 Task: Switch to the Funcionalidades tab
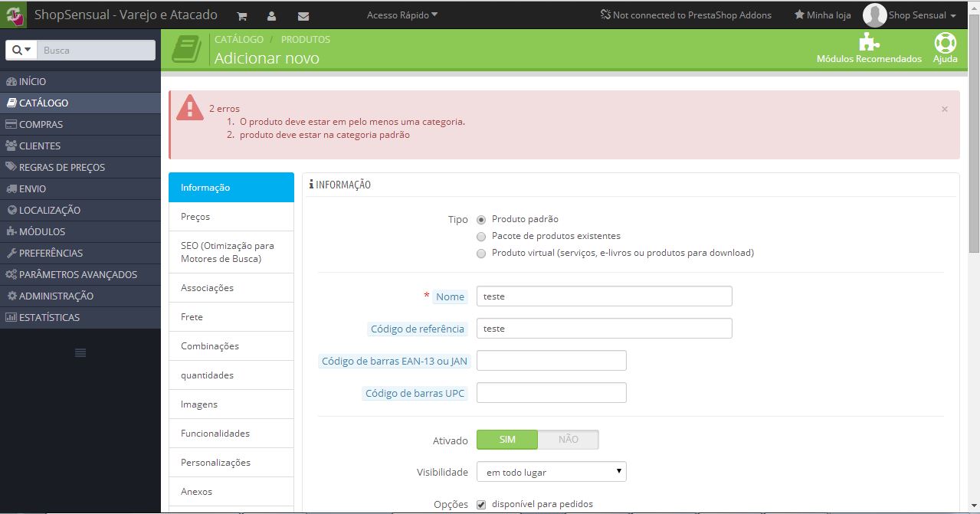231,434
